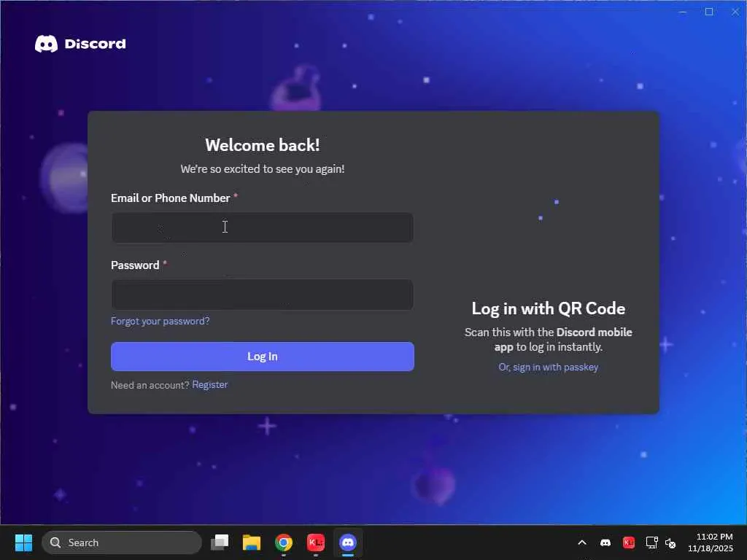Open the red KL app in taskbar
The image size is (747, 560).
tap(315, 542)
